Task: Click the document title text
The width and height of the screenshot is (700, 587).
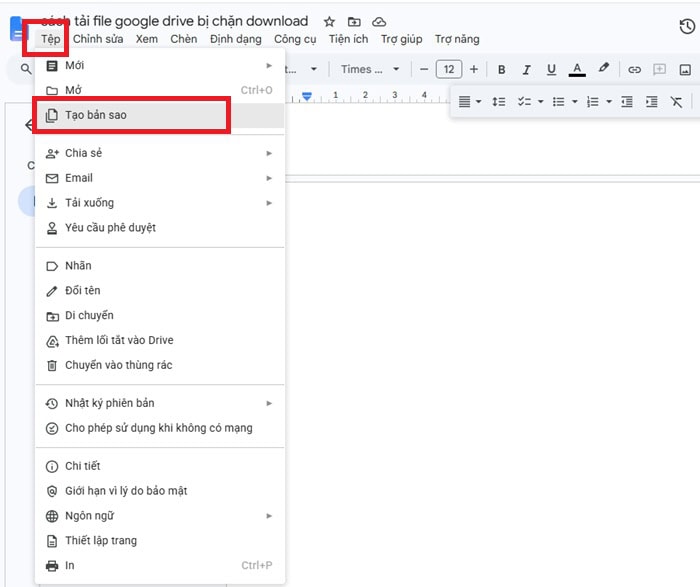Action: pyautogui.click(x=175, y=21)
